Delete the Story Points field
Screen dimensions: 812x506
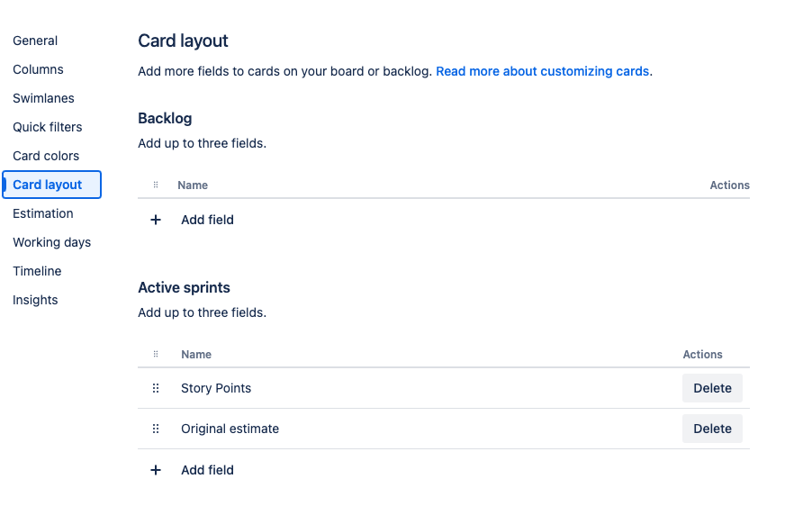click(712, 388)
